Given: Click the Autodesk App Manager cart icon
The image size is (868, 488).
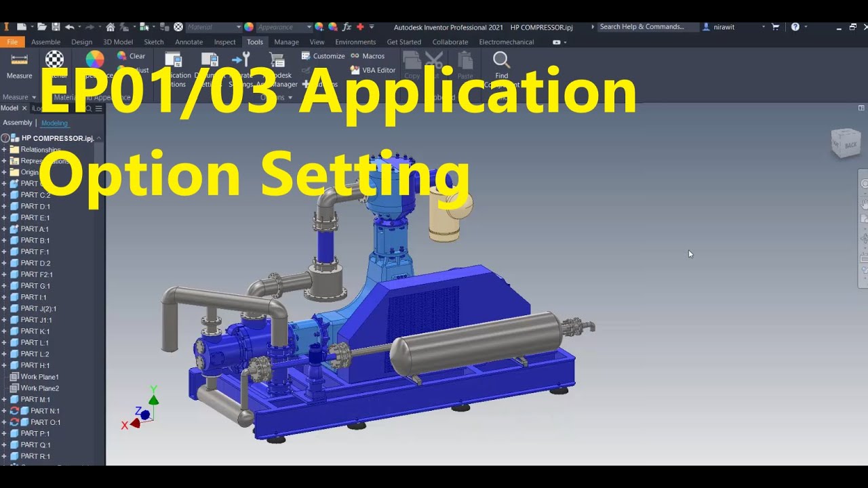Looking at the screenshot, I should coord(277,60).
